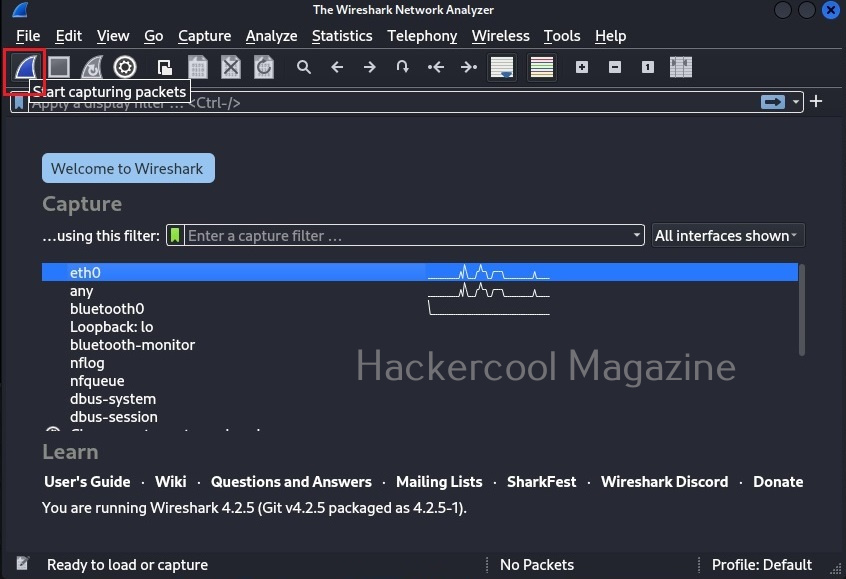Click the expert information status bar icon

tap(22, 564)
